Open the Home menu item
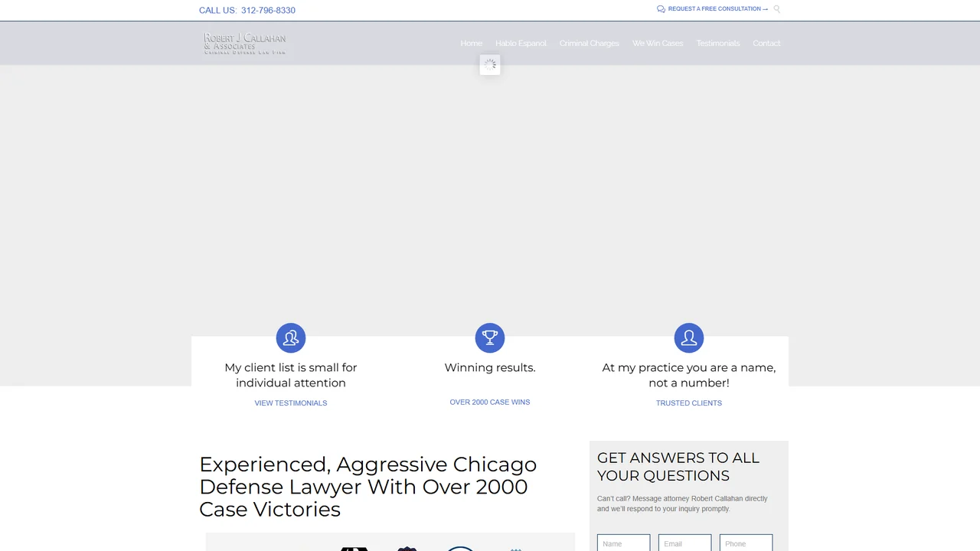The width and height of the screenshot is (980, 551). point(472,44)
